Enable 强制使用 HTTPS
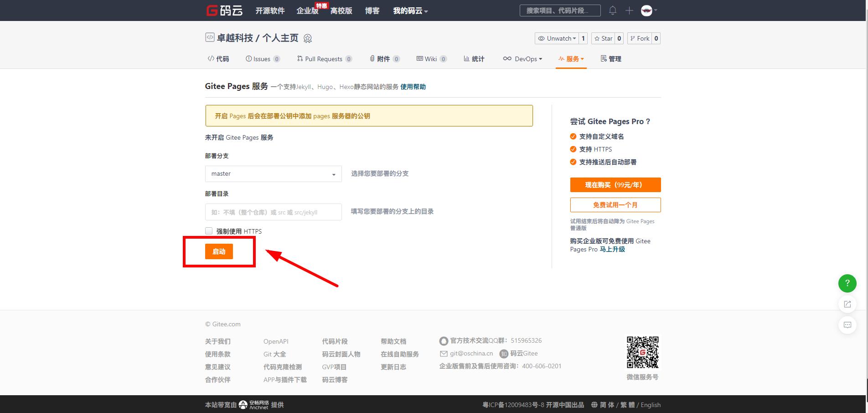 coord(209,231)
